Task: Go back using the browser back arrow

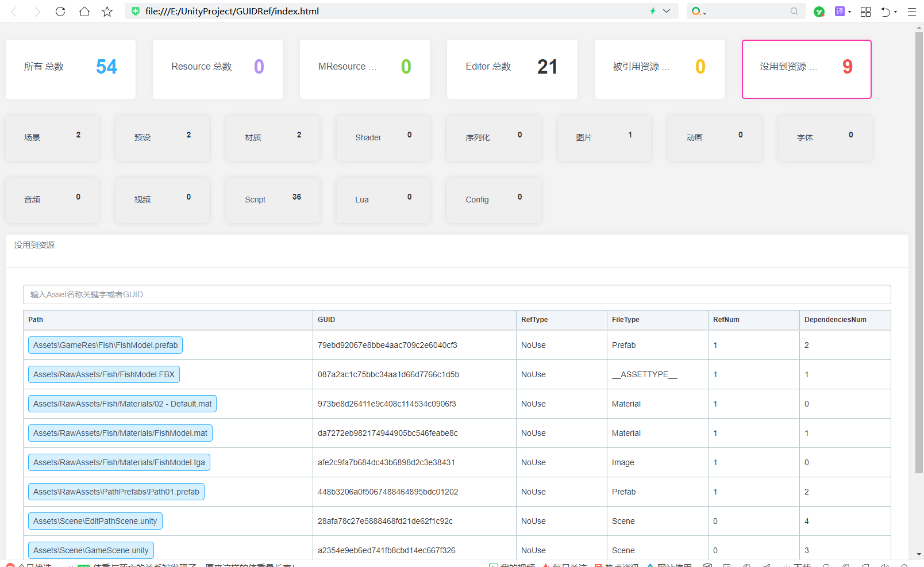Action: tap(14, 12)
